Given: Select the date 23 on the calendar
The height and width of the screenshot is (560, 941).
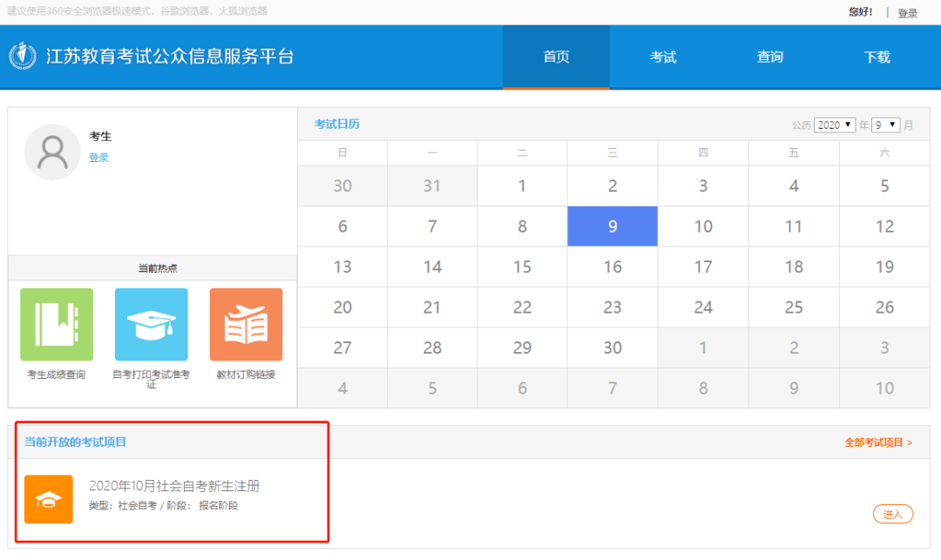Looking at the screenshot, I should pos(613,307).
